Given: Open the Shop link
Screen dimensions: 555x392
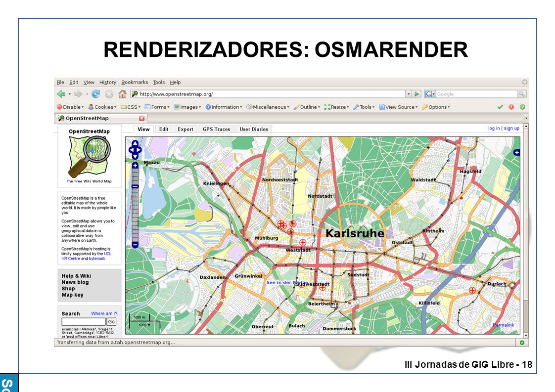Looking at the screenshot, I should [x=68, y=289].
